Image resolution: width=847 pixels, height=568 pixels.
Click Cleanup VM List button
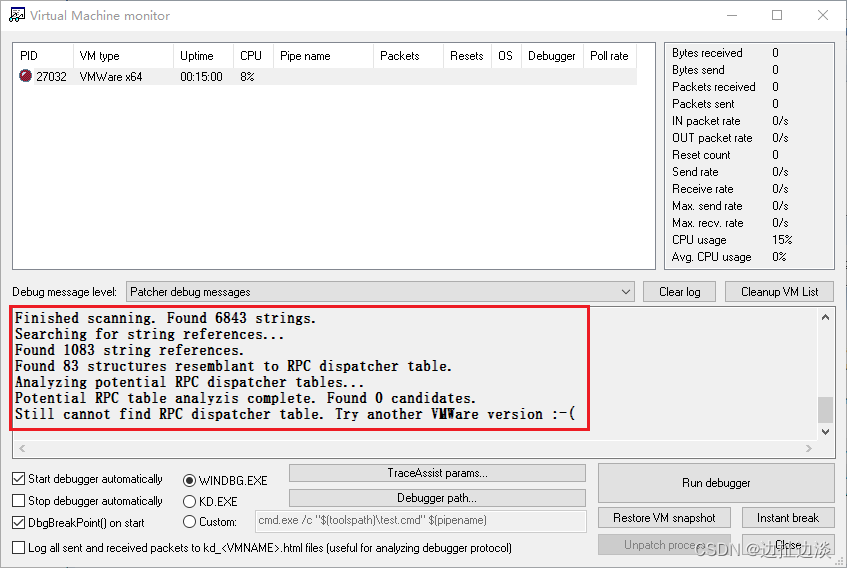pos(779,292)
